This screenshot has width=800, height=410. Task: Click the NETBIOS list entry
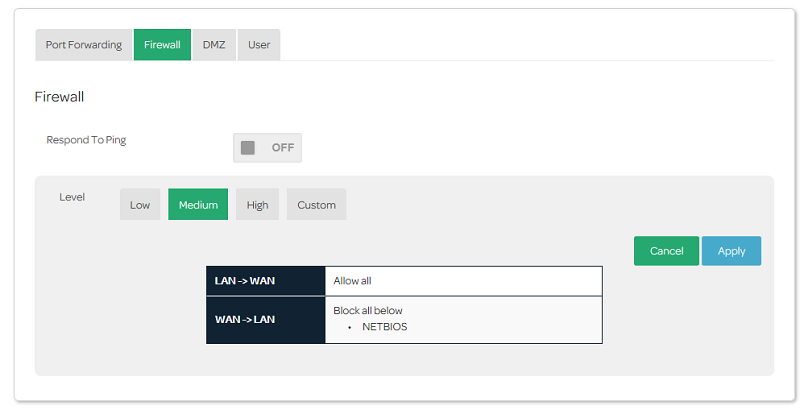385,327
